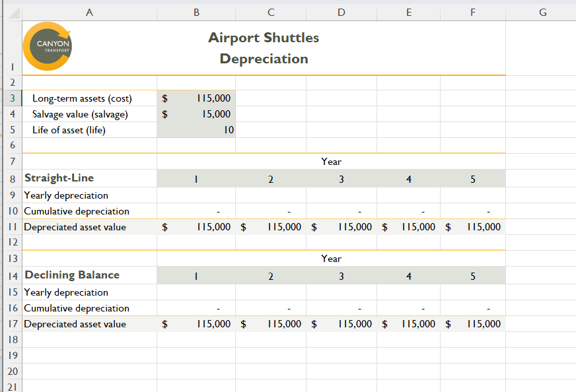Select row 21 header
Screen dimensions: 576x392
(12, 387)
